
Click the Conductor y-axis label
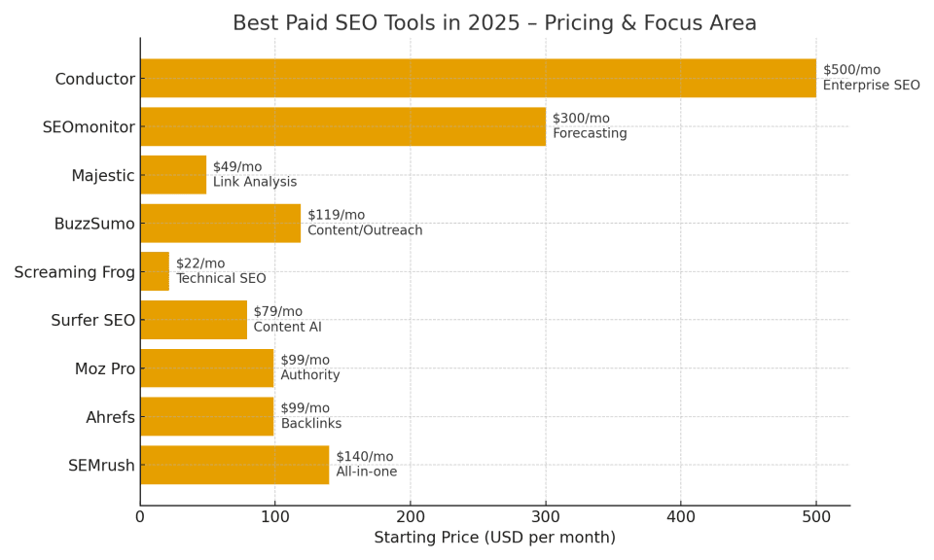(94, 79)
